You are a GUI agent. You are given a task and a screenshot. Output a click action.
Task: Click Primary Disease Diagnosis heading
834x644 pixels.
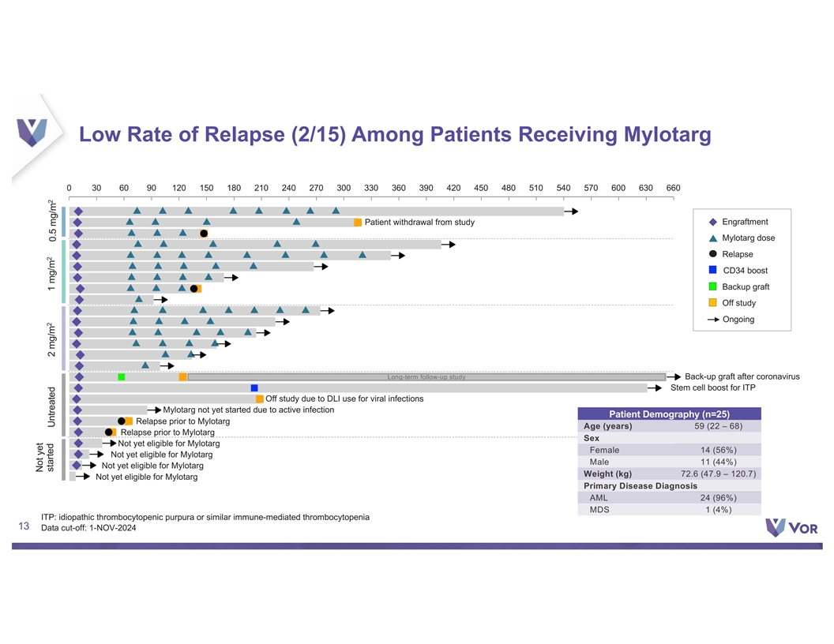[x=641, y=485]
